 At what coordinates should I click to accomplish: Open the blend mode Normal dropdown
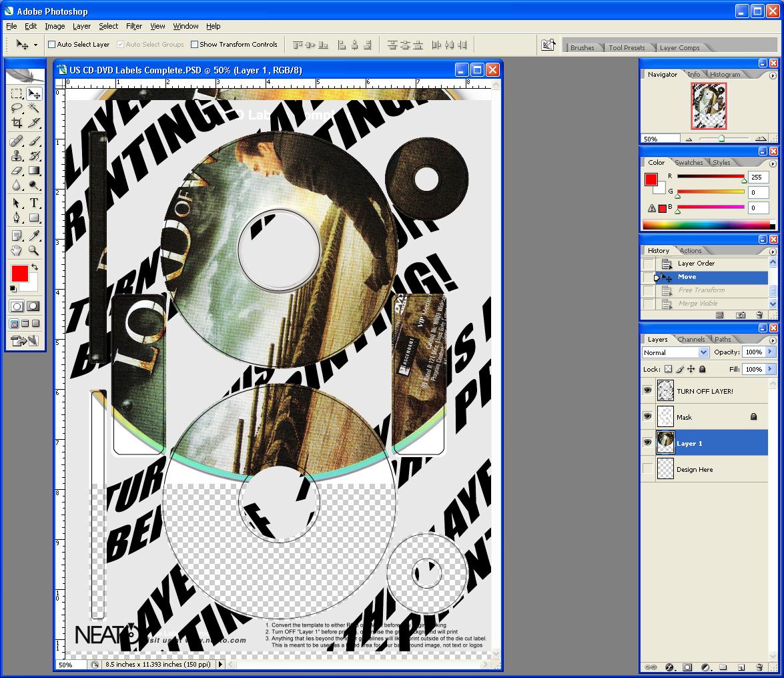point(675,352)
